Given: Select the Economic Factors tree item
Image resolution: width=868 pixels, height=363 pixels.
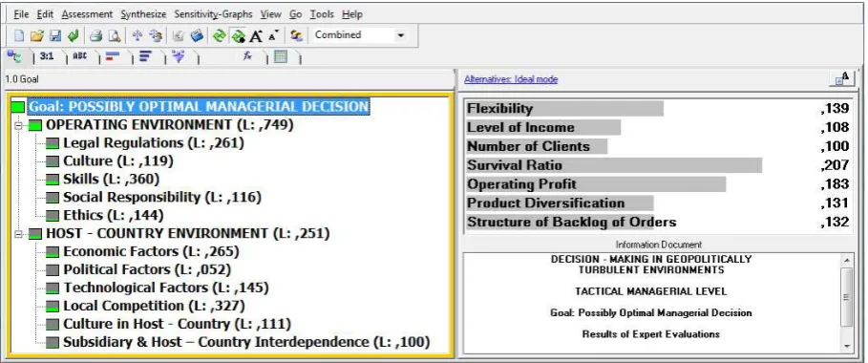Looking at the screenshot, I should [151, 251].
